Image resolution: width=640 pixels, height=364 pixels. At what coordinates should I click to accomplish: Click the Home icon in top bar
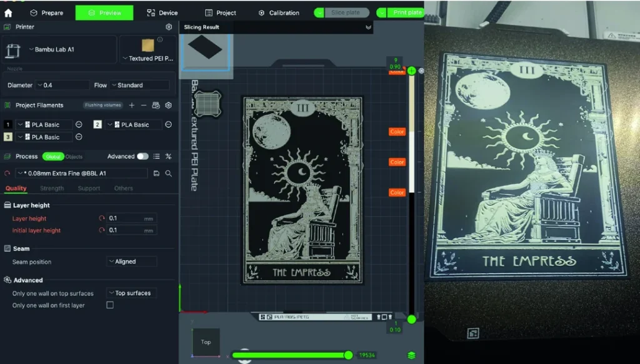pos(8,12)
